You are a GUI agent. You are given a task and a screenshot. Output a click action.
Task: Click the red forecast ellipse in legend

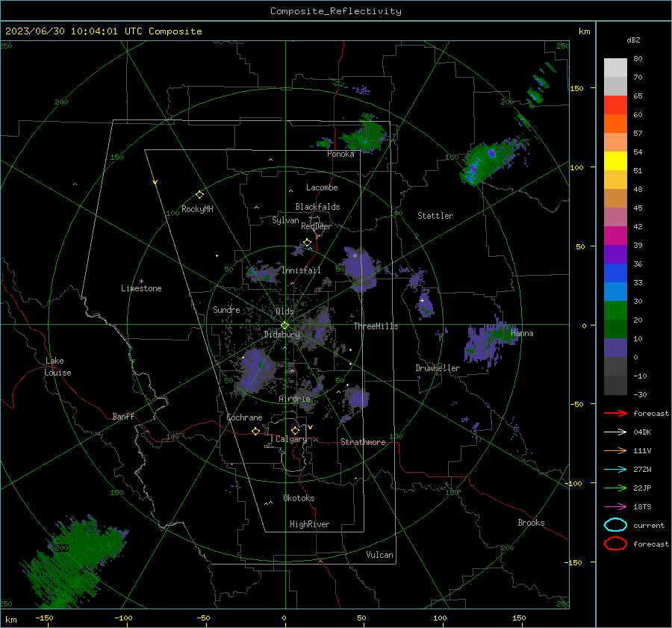click(615, 544)
